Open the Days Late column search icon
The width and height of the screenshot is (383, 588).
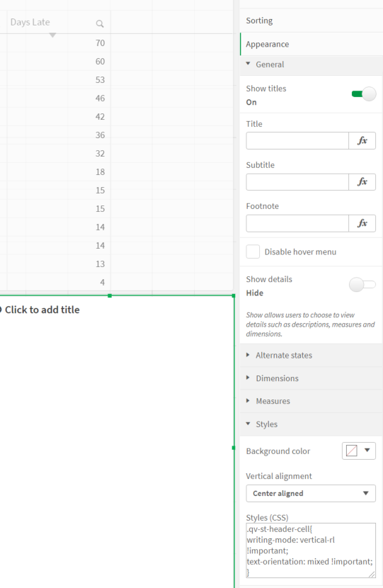click(100, 23)
